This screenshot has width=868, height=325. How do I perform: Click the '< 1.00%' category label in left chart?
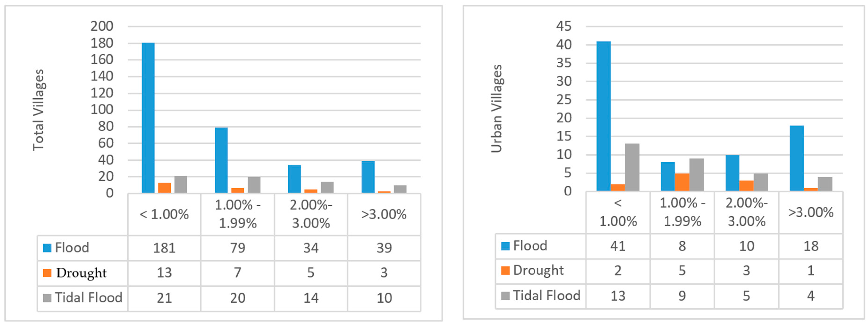click(x=164, y=214)
